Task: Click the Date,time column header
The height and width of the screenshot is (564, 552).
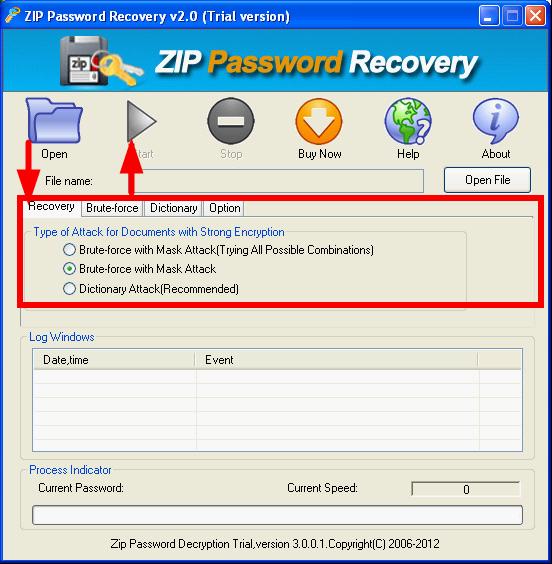Action: (x=114, y=360)
